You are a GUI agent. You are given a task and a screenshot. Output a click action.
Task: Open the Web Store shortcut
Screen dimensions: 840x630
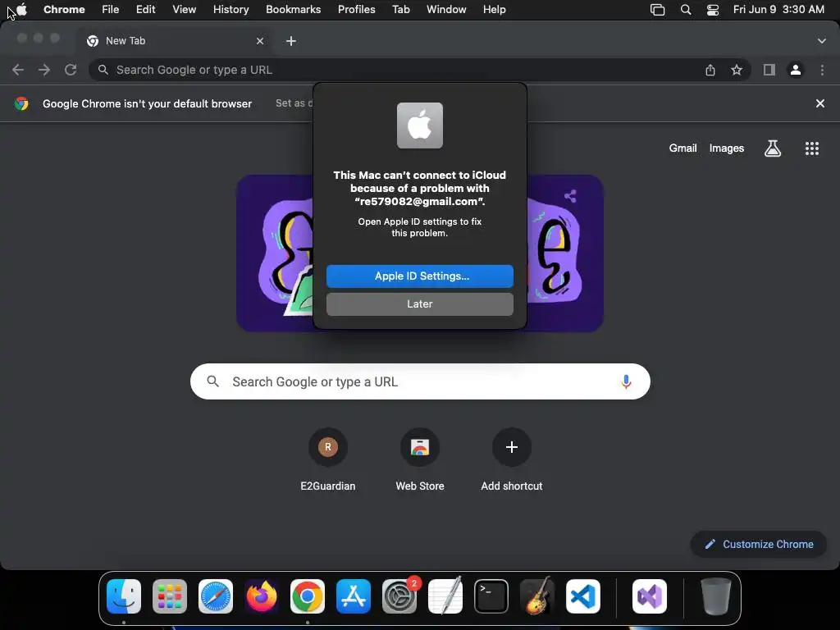420,459
